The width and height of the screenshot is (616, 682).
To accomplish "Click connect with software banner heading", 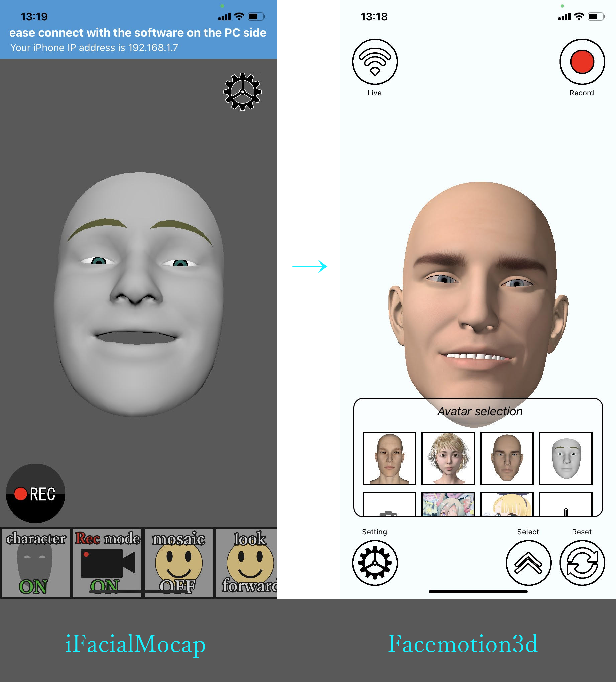I will coord(138,33).
